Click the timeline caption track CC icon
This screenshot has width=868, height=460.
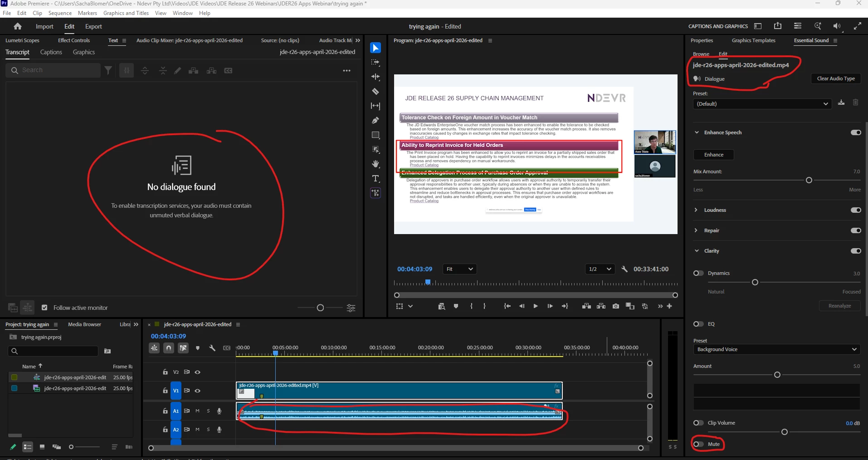(227, 348)
